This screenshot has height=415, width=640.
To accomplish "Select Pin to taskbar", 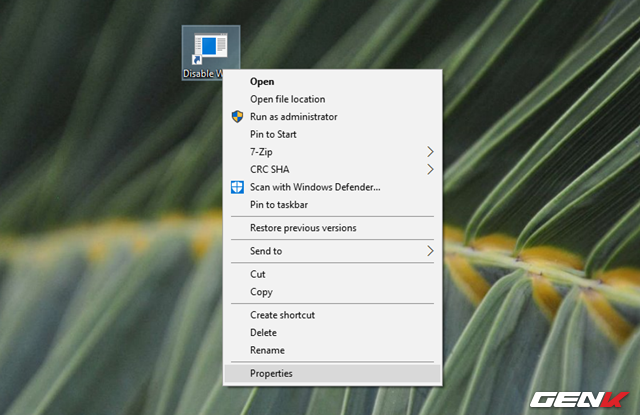I will (332, 205).
